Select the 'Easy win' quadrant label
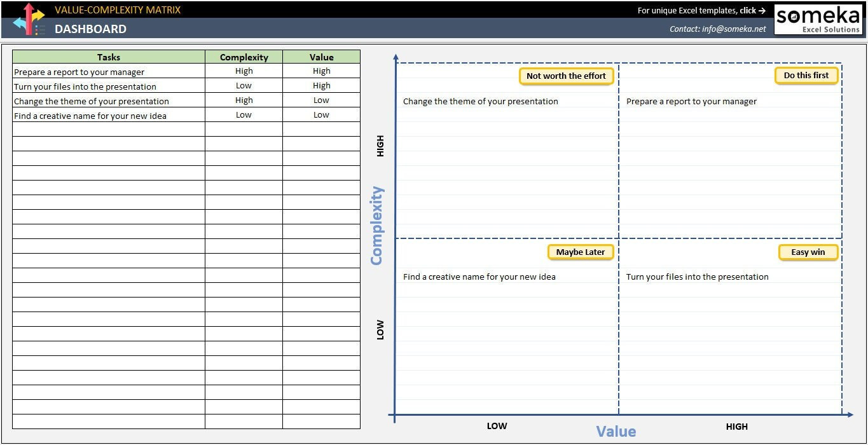Screen dimensions: 868x445 point(808,252)
